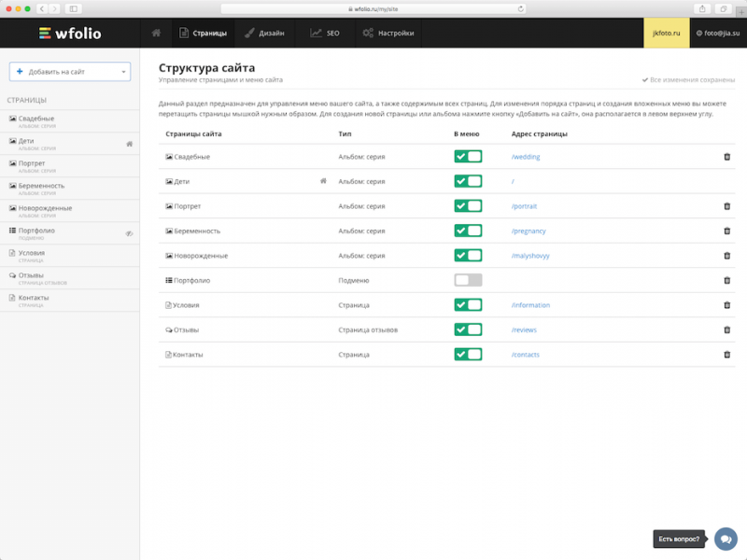Disable menu toggle for Свадебные

click(x=468, y=157)
